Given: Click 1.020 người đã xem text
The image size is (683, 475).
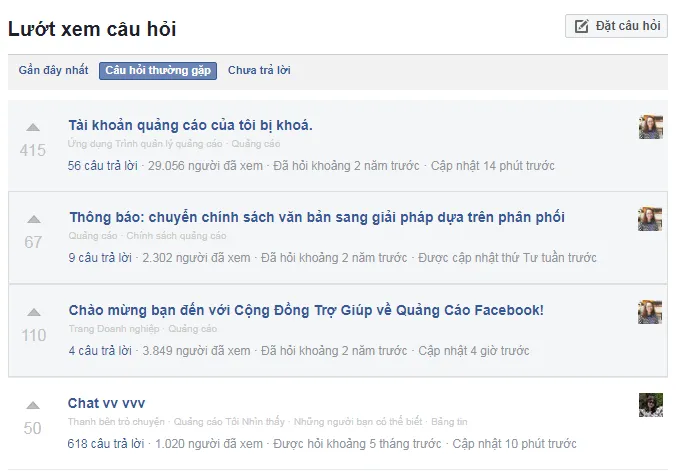Looking at the screenshot, I should tap(209, 444).
